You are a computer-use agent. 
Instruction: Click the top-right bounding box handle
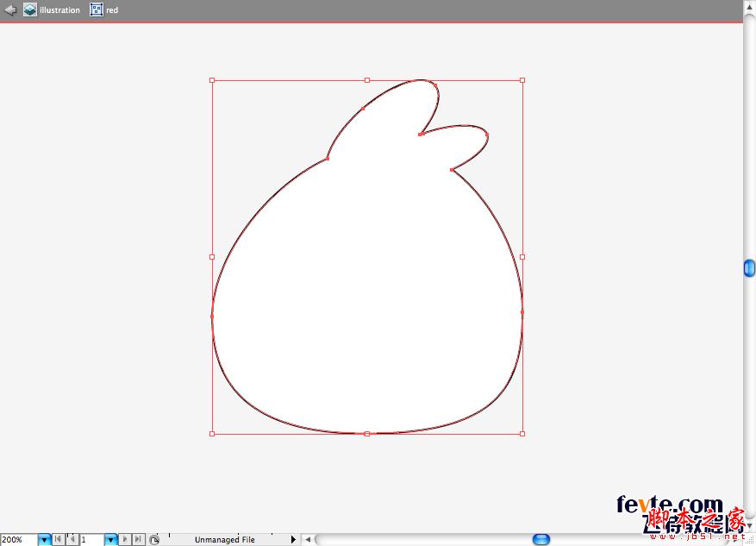coord(522,80)
